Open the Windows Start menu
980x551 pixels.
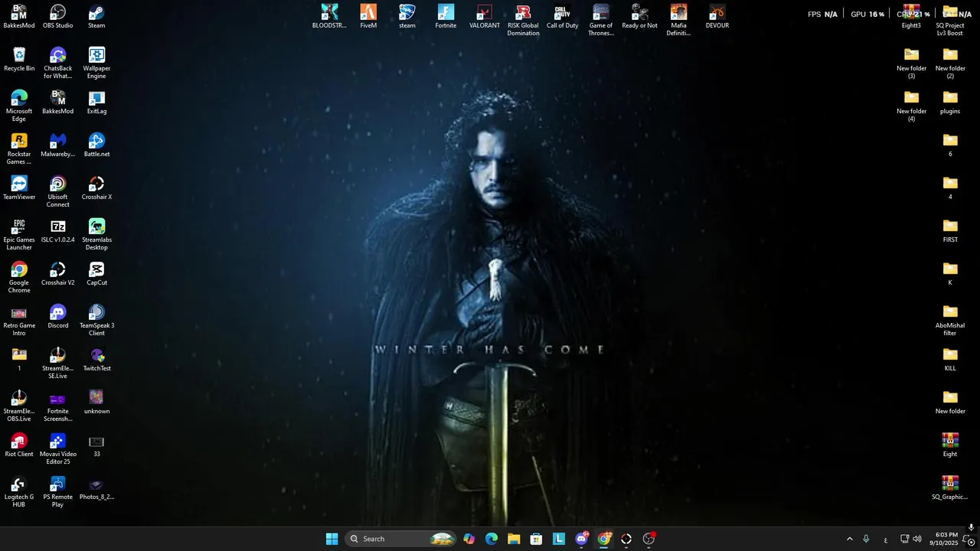pyautogui.click(x=332, y=539)
